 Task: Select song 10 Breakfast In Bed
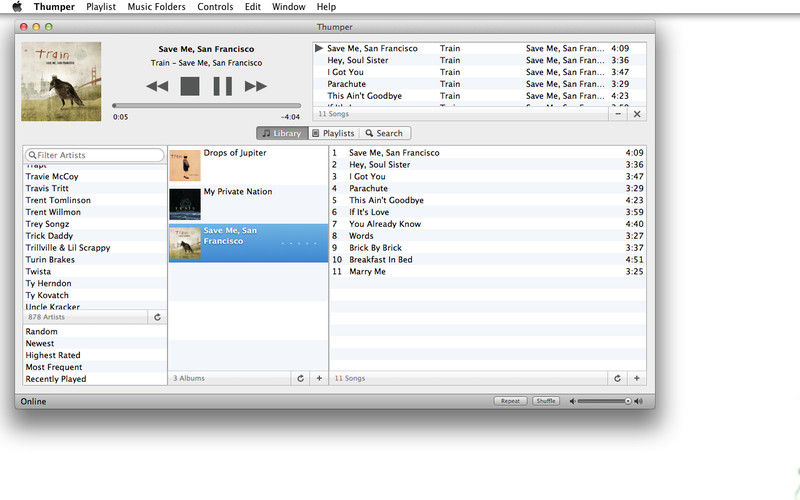[488, 260]
